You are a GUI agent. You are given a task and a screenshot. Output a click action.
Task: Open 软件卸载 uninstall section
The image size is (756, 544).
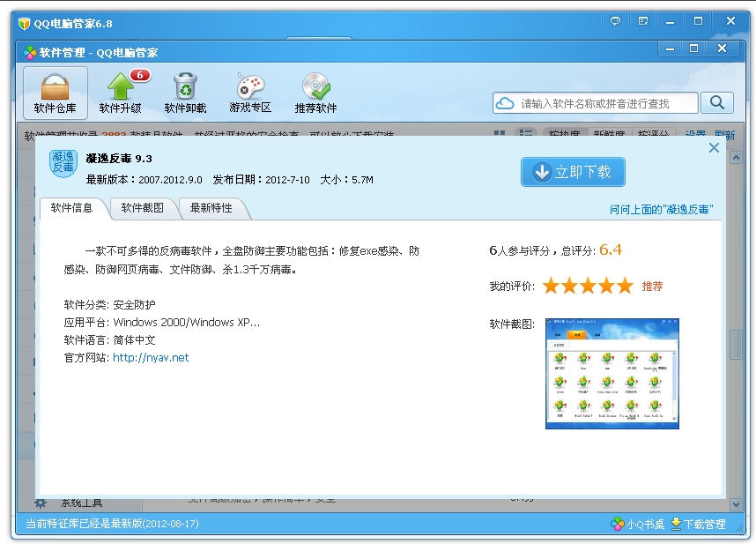click(185, 93)
